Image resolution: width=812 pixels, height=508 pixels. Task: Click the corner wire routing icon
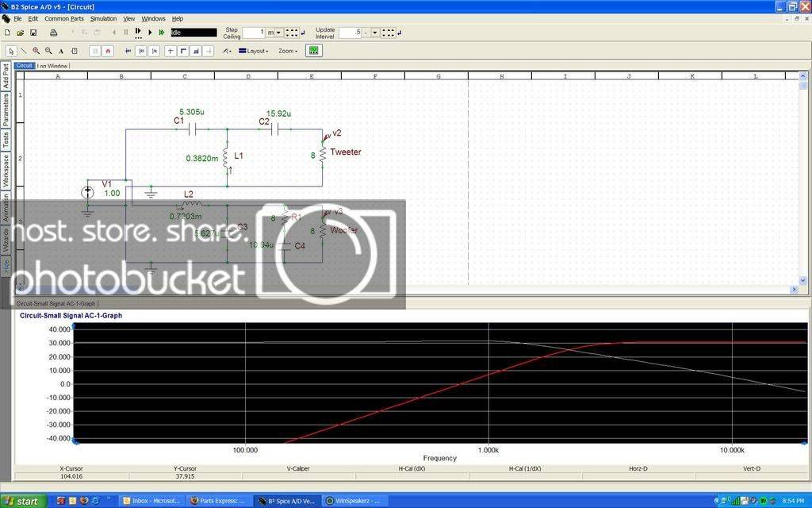tap(183, 51)
